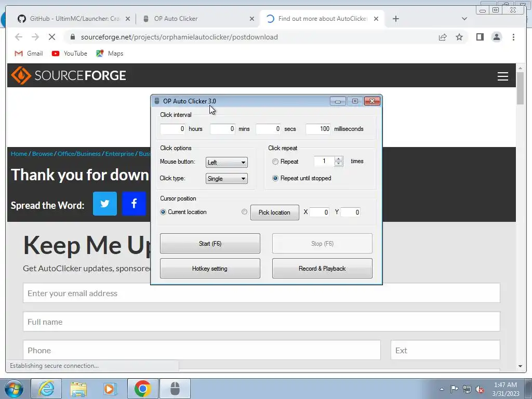This screenshot has height=399, width=532.
Task: Click the Full name field
Action: (261, 321)
